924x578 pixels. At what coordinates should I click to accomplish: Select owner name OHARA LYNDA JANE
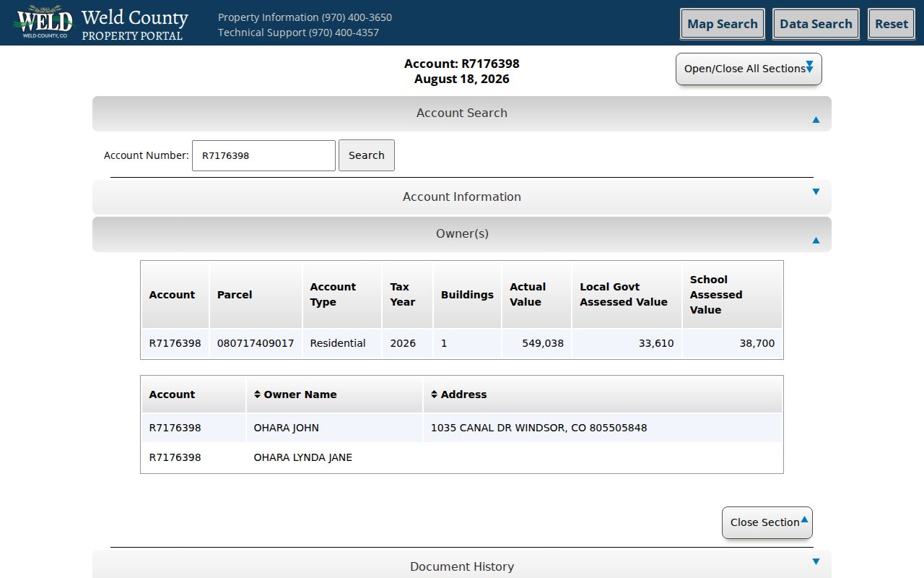302,457
